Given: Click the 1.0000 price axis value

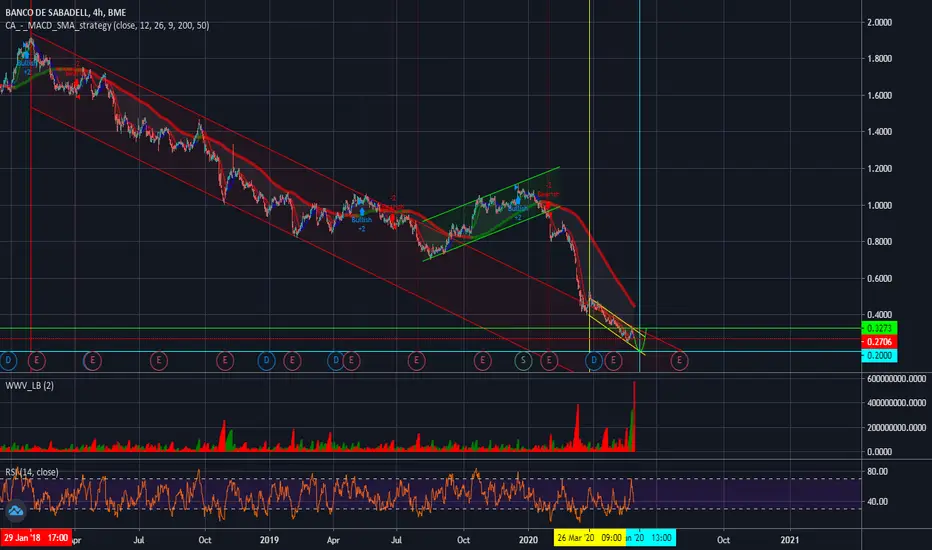Looking at the screenshot, I should [880, 206].
